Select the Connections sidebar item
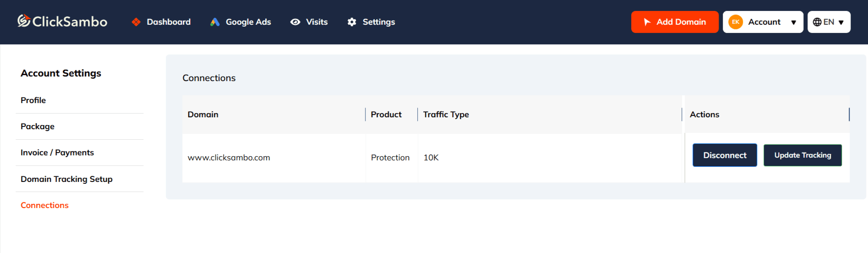Image resolution: width=868 pixels, height=253 pixels. (44, 205)
